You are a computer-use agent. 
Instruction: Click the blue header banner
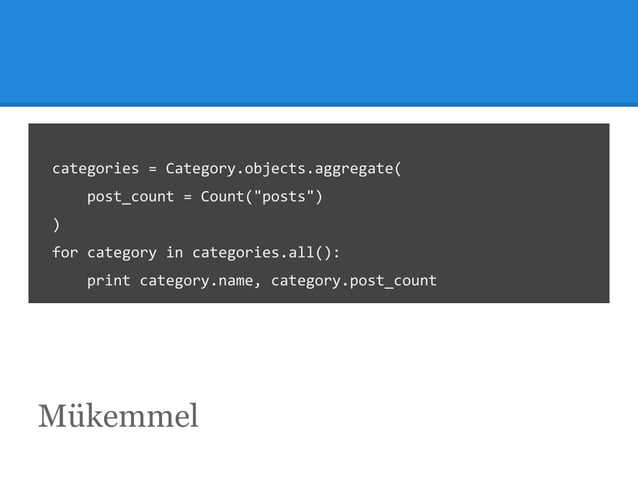click(319, 53)
